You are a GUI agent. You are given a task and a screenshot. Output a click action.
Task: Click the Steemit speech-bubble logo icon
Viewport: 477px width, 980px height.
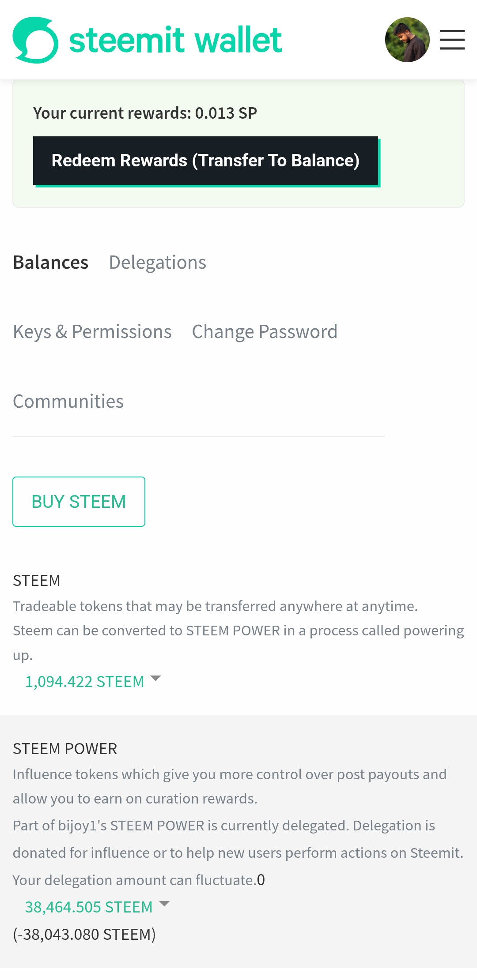[x=35, y=40]
